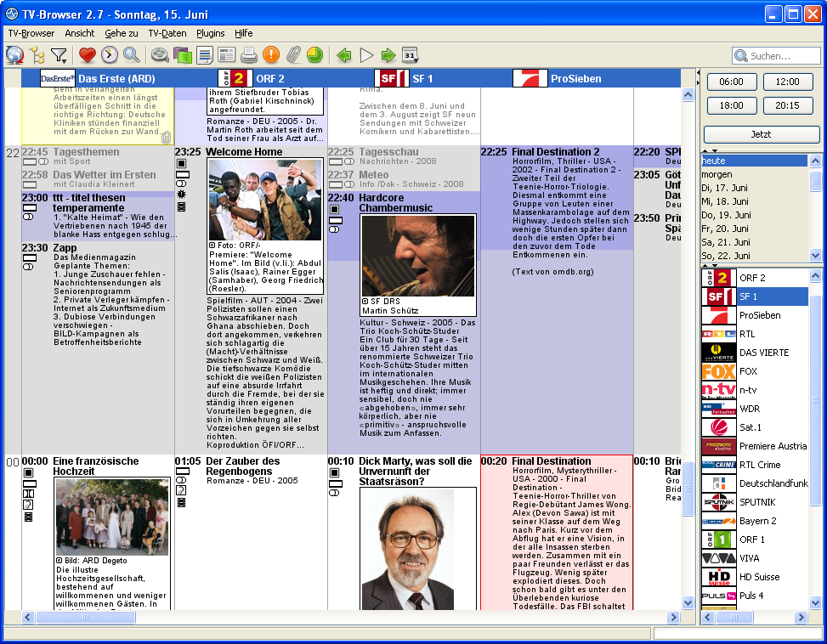This screenshot has width=827, height=644.
Task: Go to previous day with green left arrow
Action: [x=345, y=54]
